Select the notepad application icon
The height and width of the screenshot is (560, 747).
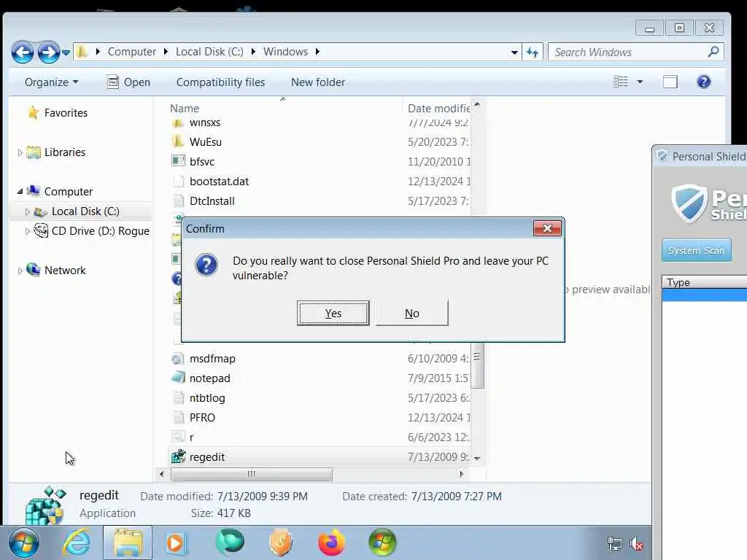point(178,378)
